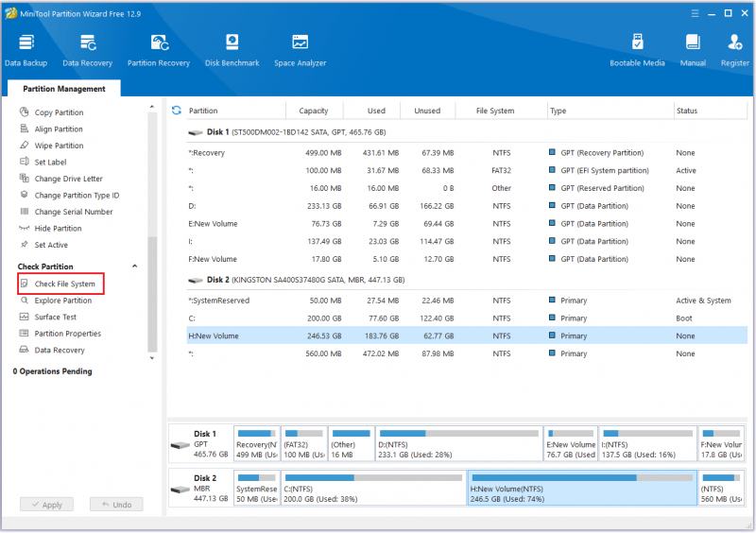Select E:New Volume block in Disk 1 map
Image resolution: width=756 pixels, height=533 pixels.
point(571,443)
